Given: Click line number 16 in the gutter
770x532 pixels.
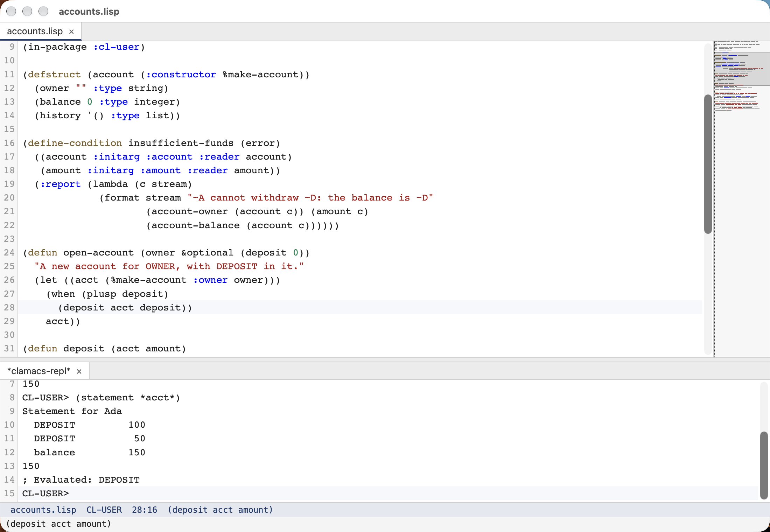Looking at the screenshot, I should pos(9,143).
